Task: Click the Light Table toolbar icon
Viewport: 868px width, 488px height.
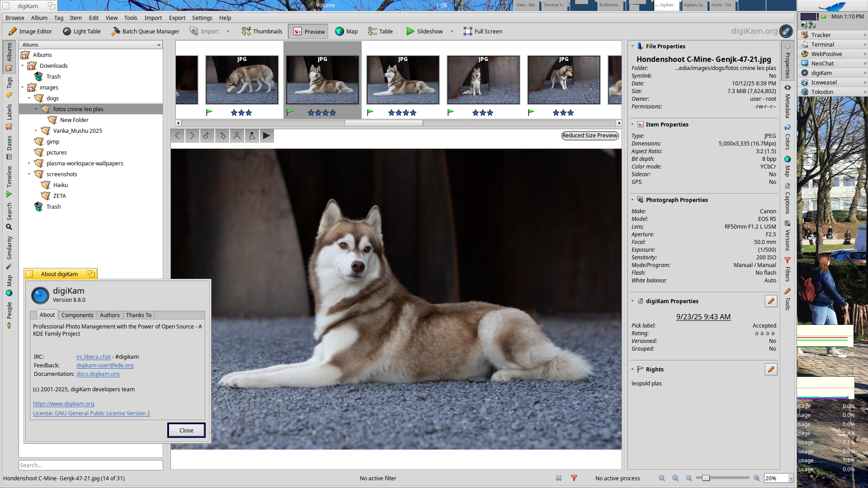Action: (67, 31)
